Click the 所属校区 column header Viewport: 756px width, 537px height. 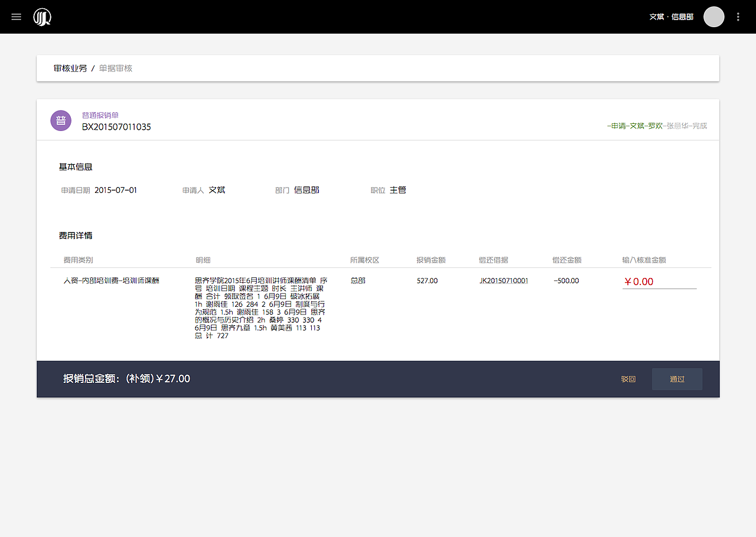pyautogui.click(x=364, y=260)
